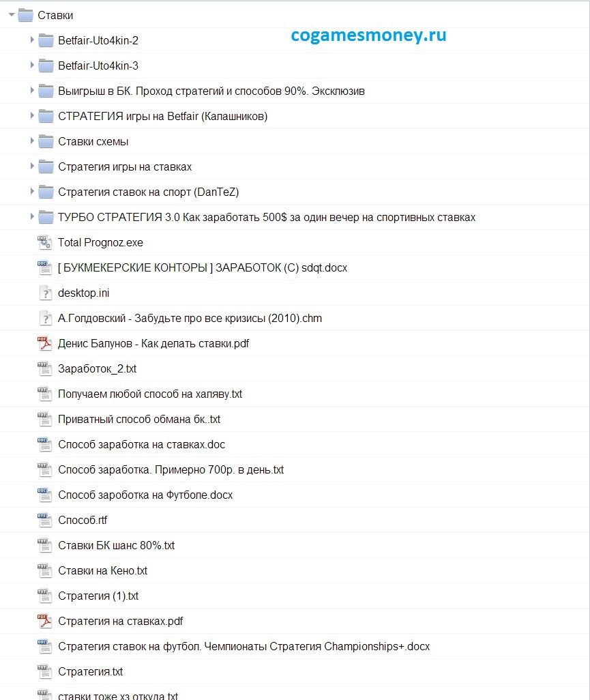This screenshot has height=700, width=590.
Task: Click doc icon for Способ заработка на ставках.doc
Action: point(44,444)
